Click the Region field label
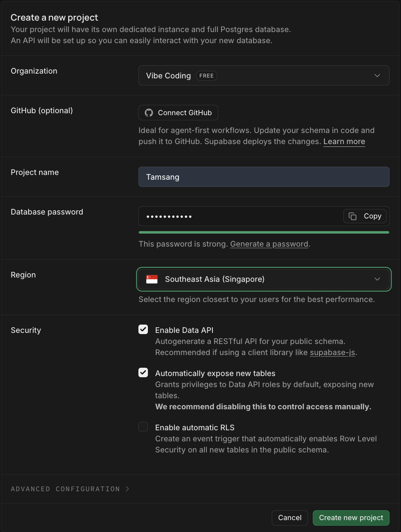The height and width of the screenshot is (532, 401). pos(23,275)
